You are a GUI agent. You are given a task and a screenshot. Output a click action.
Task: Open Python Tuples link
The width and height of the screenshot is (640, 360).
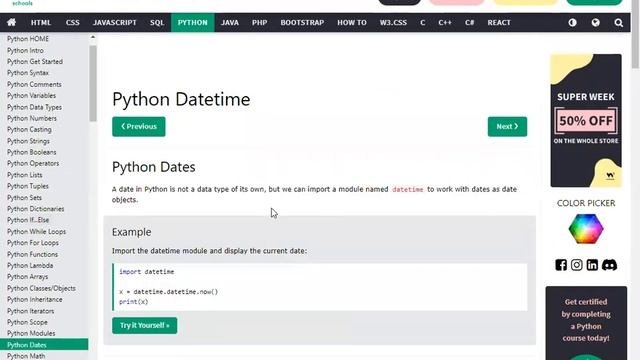[x=27, y=186]
